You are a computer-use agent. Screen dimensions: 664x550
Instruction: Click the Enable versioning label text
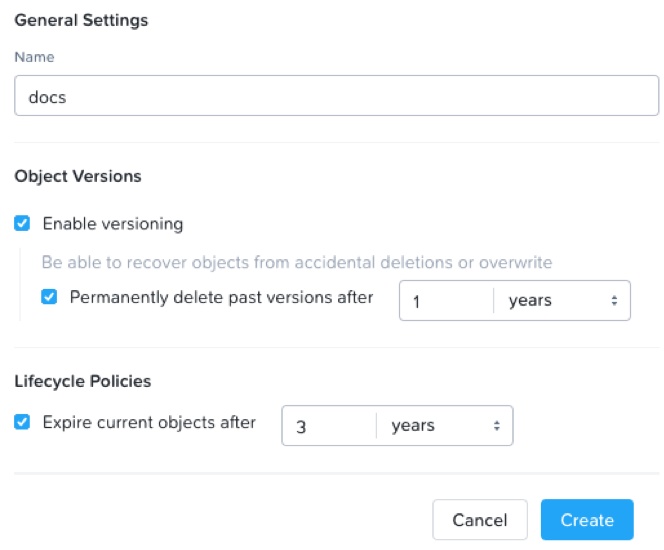pos(113,224)
